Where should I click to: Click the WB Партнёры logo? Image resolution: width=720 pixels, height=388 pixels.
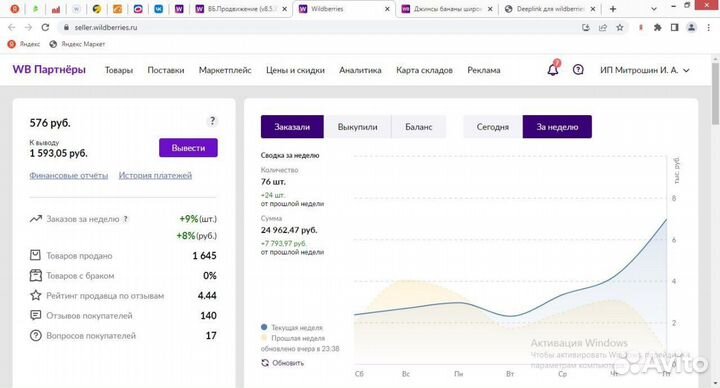coord(49,70)
